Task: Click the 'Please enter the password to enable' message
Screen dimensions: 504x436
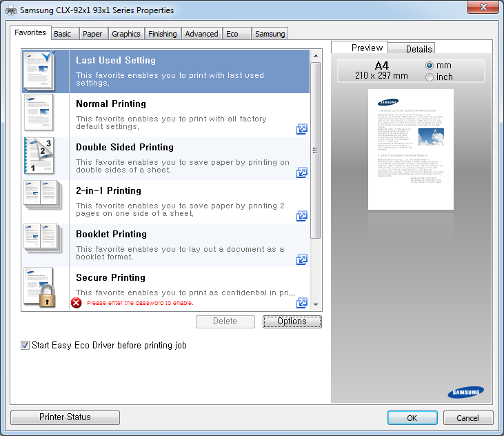Action: tap(140, 303)
